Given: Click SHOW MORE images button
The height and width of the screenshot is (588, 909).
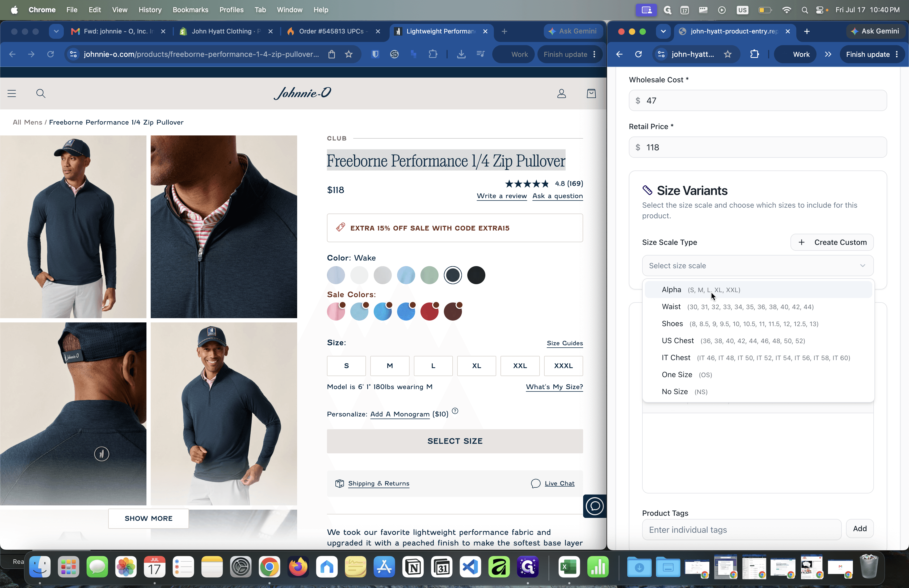Looking at the screenshot, I should pyautogui.click(x=149, y=518).
